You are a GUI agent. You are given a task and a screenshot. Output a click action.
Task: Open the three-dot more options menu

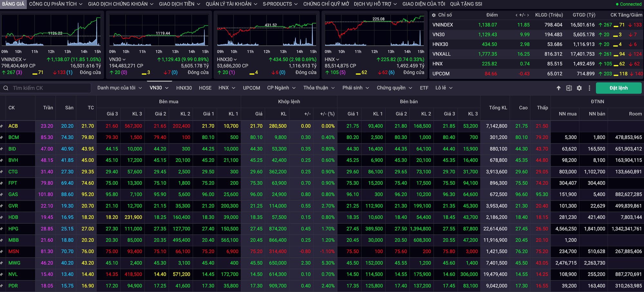(590, 88)
